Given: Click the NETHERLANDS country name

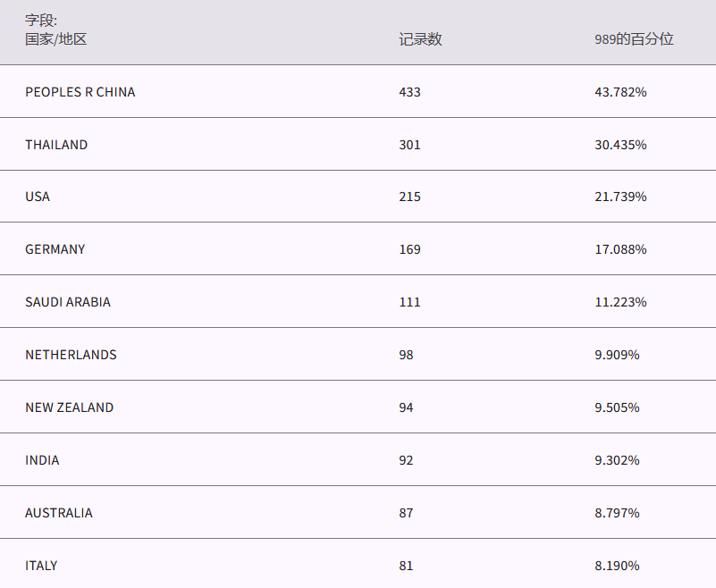Looking at the screenshot, I should (71, 355).
